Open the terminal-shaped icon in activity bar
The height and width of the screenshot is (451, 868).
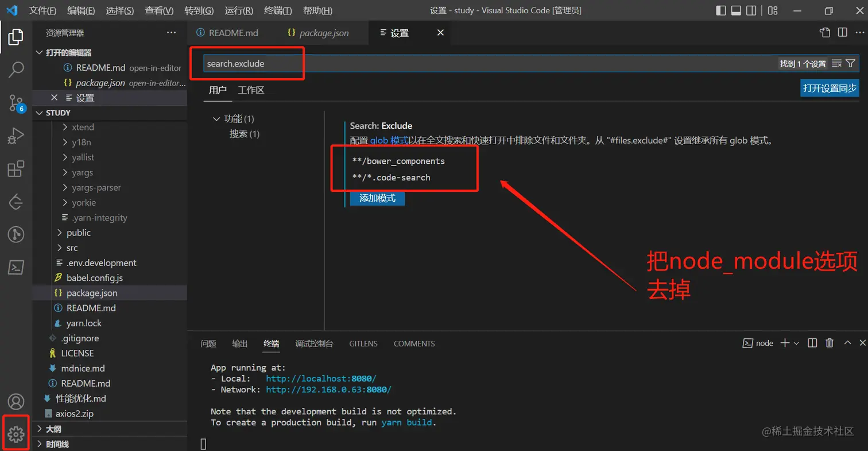click(16, 268)
